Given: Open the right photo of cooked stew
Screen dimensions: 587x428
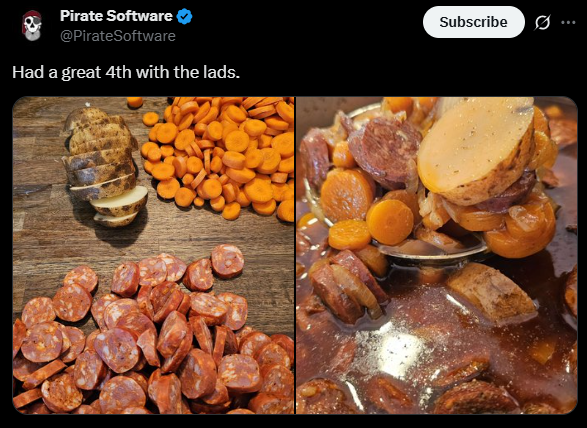Looking at the screenshot, I should click(x=437, y=255).
